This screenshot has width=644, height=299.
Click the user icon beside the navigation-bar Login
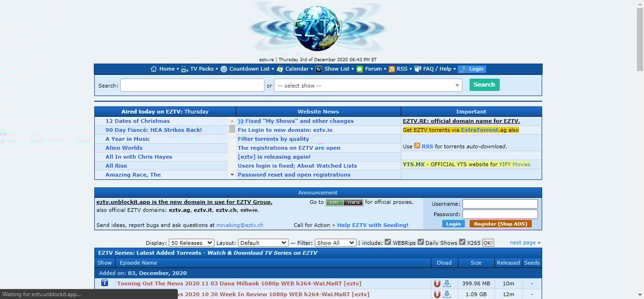[463, 69]
